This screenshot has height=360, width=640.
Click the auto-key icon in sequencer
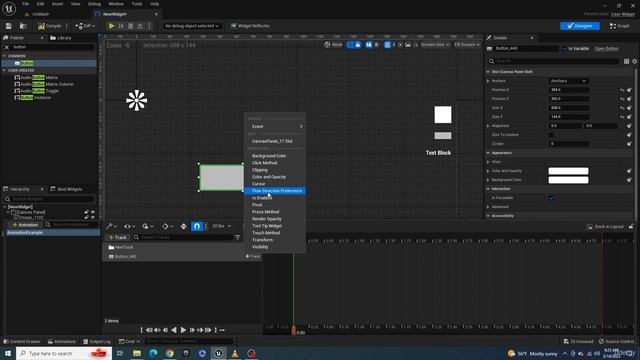coord(183,226)
